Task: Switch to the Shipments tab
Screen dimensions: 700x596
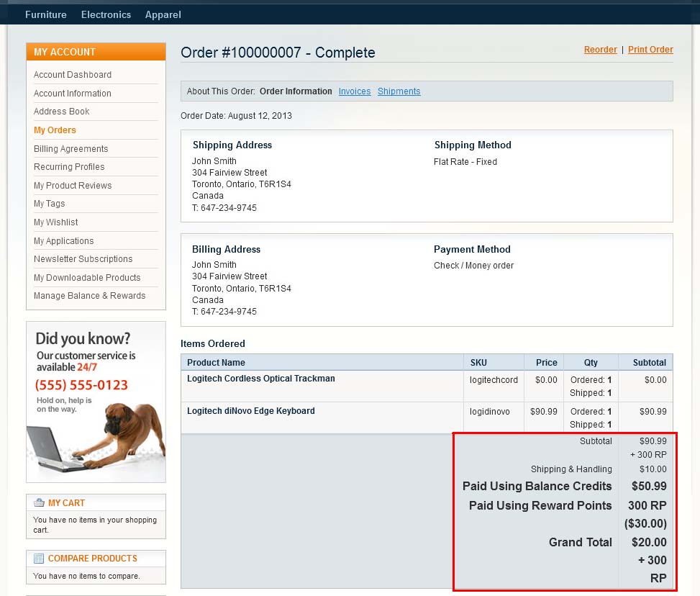Action: tap(399, 91)
